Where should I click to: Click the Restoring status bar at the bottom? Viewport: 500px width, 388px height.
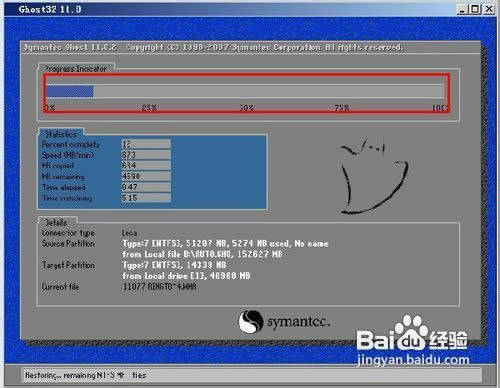pos(252,375)
